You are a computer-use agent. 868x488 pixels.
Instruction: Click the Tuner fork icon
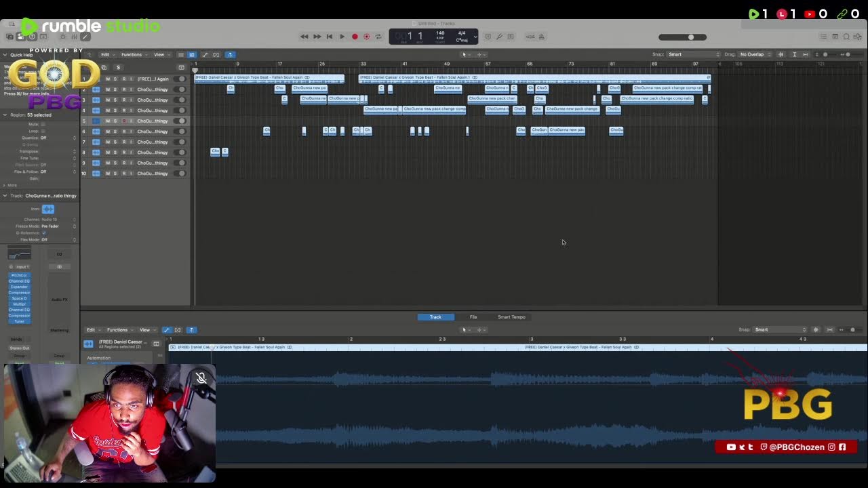[x=500, y=37]
